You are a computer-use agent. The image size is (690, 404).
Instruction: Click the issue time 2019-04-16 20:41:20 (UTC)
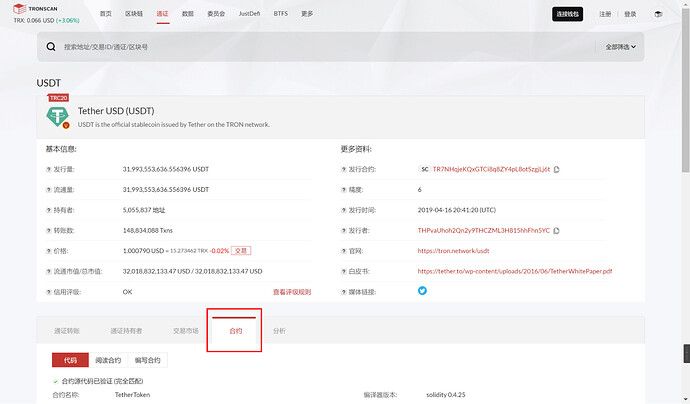457,210
